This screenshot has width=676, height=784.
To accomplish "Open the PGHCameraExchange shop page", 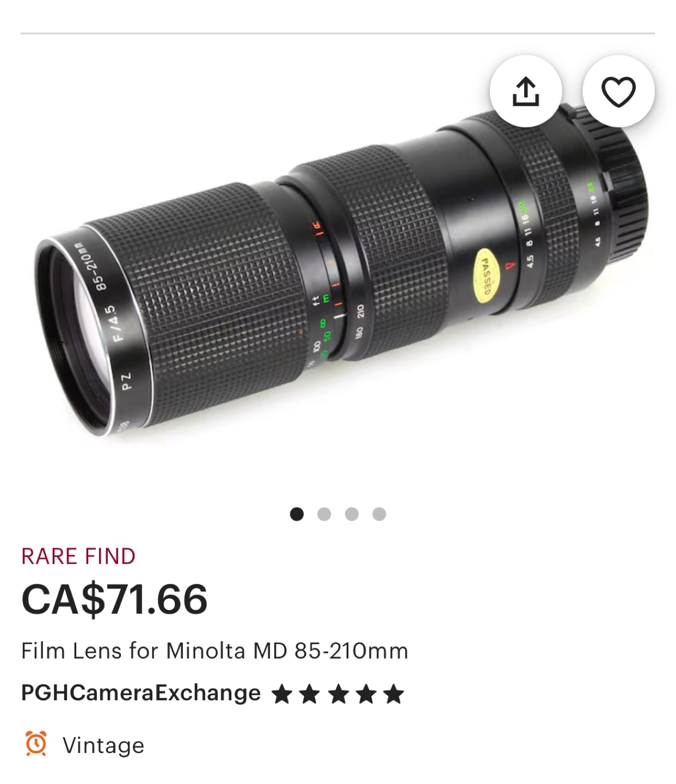I will point(141,693).
